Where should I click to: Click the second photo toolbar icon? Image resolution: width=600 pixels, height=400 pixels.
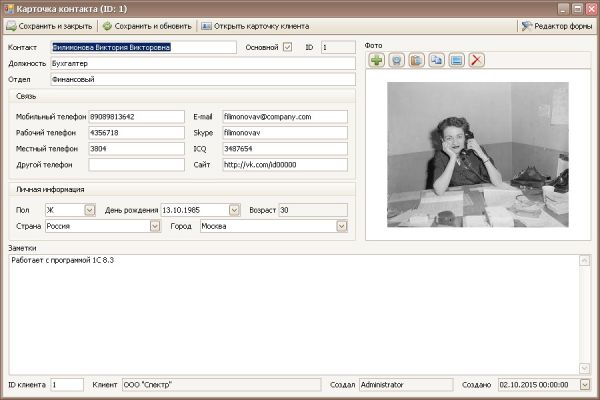click(x=396, y=61)
